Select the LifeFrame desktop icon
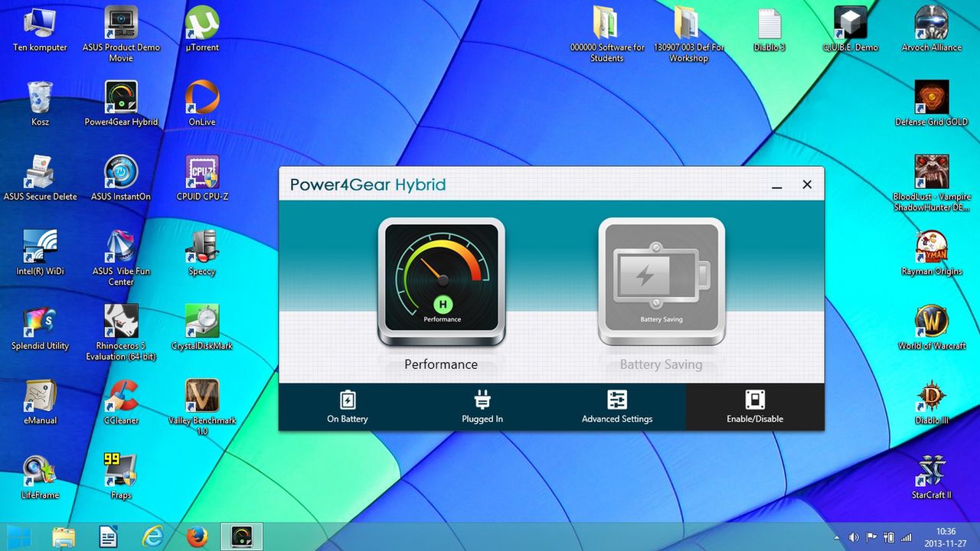This screenshot has width=980, height=551. 40,476
